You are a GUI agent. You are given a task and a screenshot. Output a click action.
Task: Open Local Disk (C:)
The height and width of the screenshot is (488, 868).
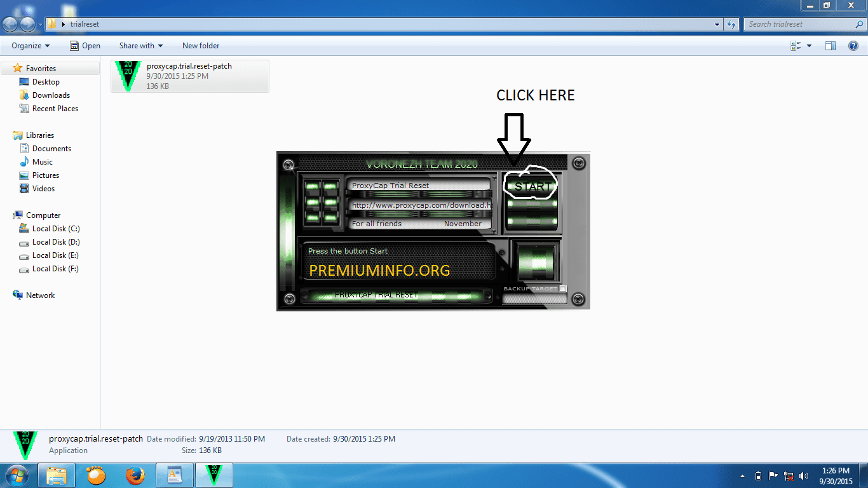click(56, 229)
